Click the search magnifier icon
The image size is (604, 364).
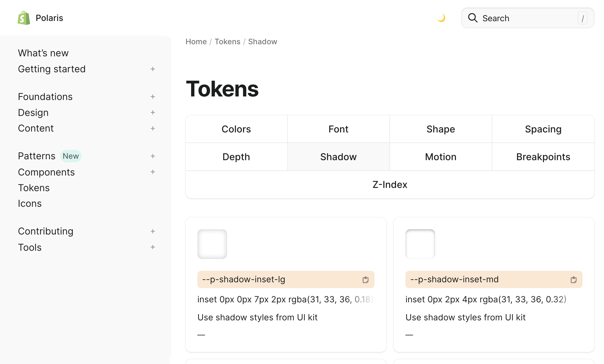point(473,18)
